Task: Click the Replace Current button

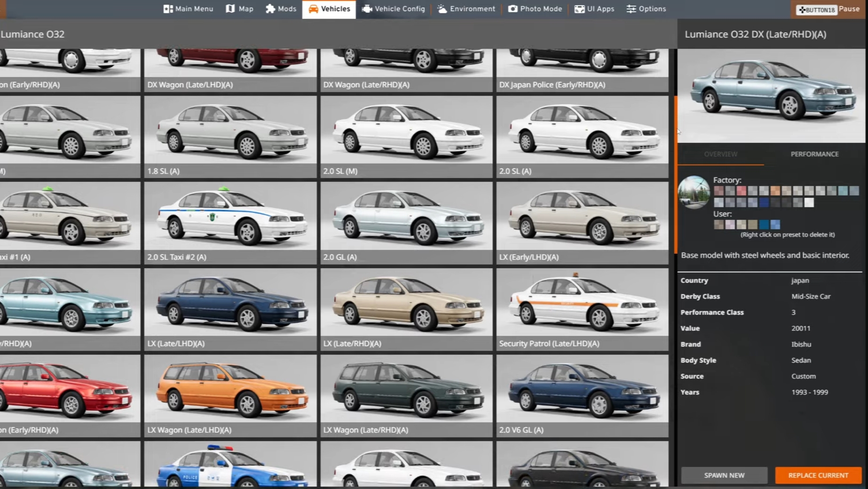Action: (818, 475)
